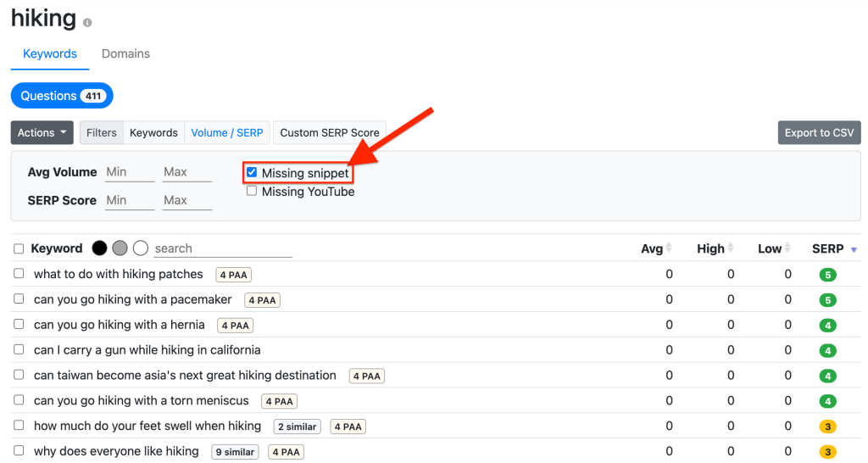Open the 2 similar badge
The image size is (868, 463).
298,427
